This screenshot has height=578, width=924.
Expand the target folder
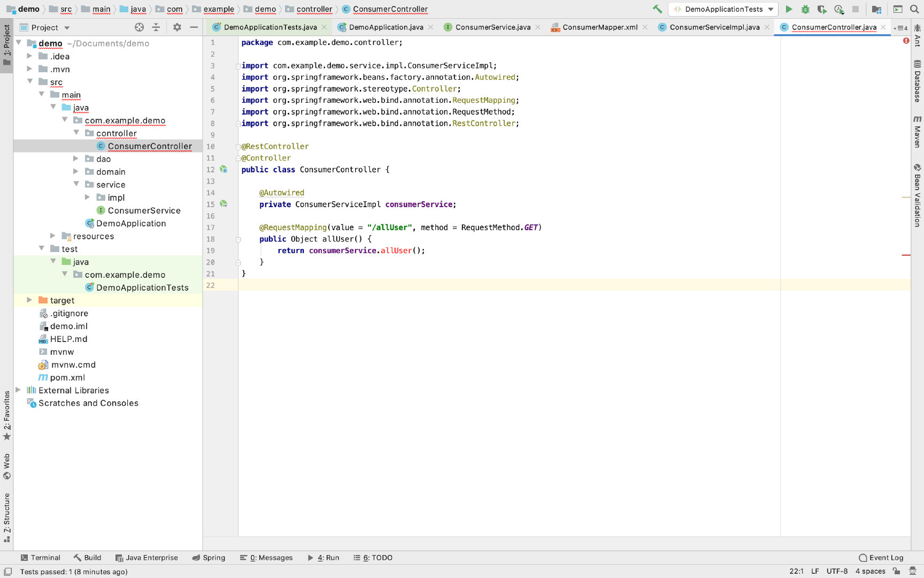(29, 300)
